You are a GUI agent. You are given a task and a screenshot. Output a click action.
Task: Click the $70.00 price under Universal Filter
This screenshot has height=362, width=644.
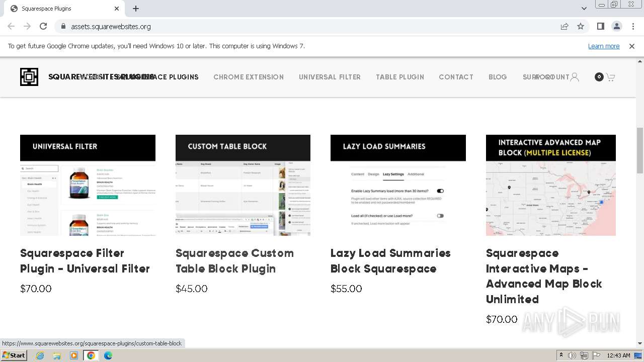tap(36, 289)
